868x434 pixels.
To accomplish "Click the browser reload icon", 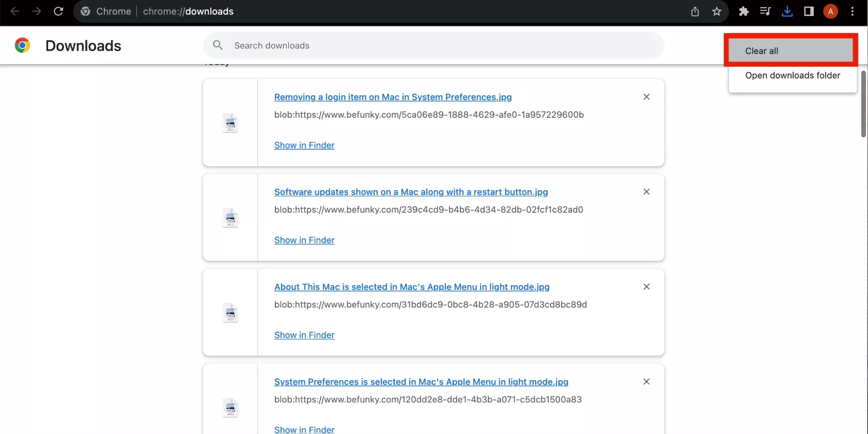I will [x=58, y=11].
